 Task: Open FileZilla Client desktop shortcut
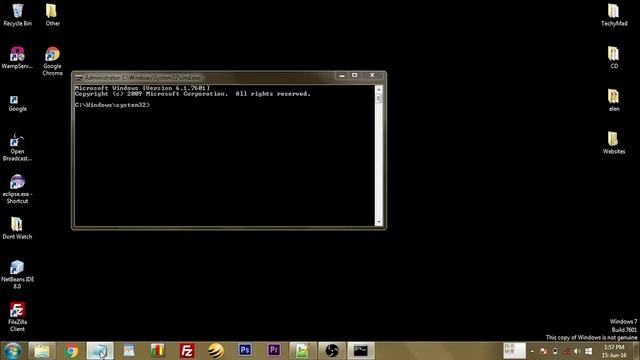(17, 317)
